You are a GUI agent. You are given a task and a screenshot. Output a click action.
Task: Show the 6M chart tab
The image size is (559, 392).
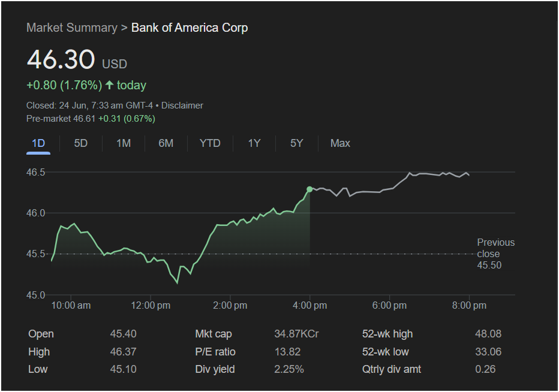coord(166,143)
